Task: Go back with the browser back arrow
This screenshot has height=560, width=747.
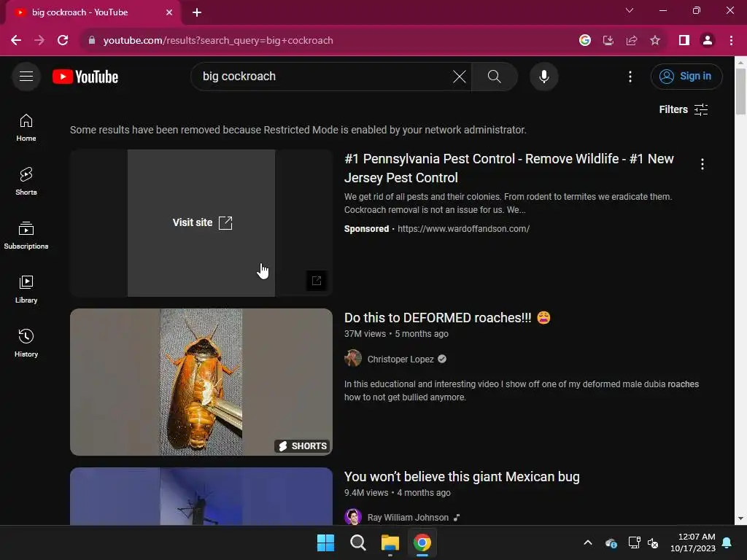Action: point(16,41)
